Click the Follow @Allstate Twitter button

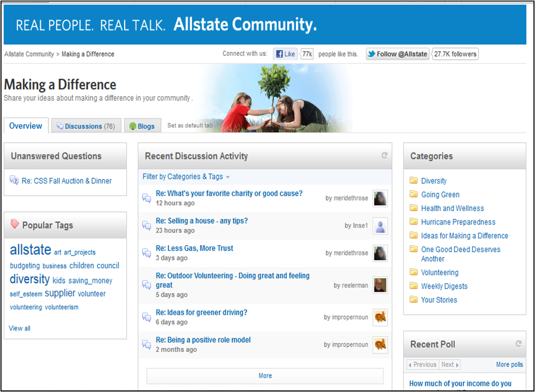click(x=398, y=54)
